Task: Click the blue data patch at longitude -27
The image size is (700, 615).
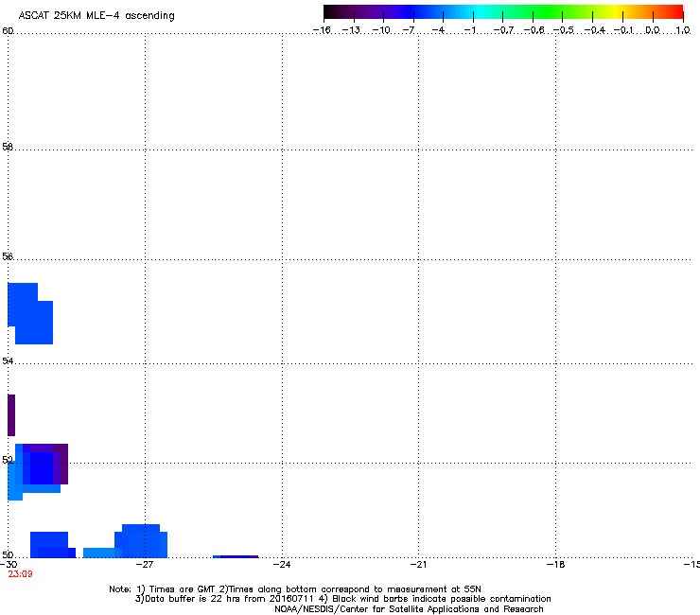Action: click(141, 541)
